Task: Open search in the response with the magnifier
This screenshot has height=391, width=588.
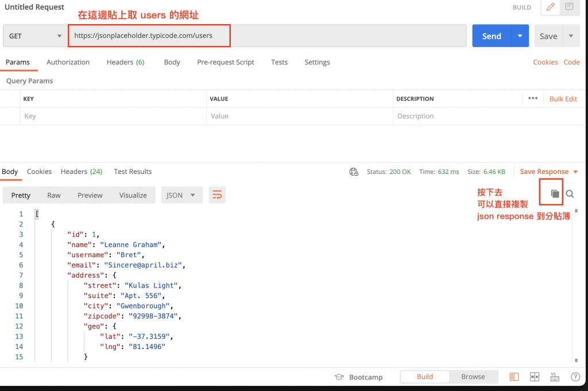Action: [x=570, y=194]
